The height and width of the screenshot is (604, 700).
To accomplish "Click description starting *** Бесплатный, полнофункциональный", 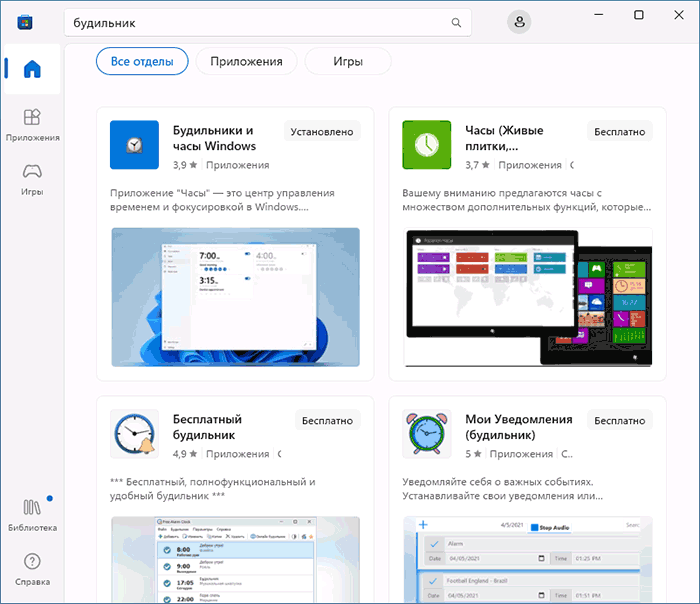I will click(x=213, y=489).
